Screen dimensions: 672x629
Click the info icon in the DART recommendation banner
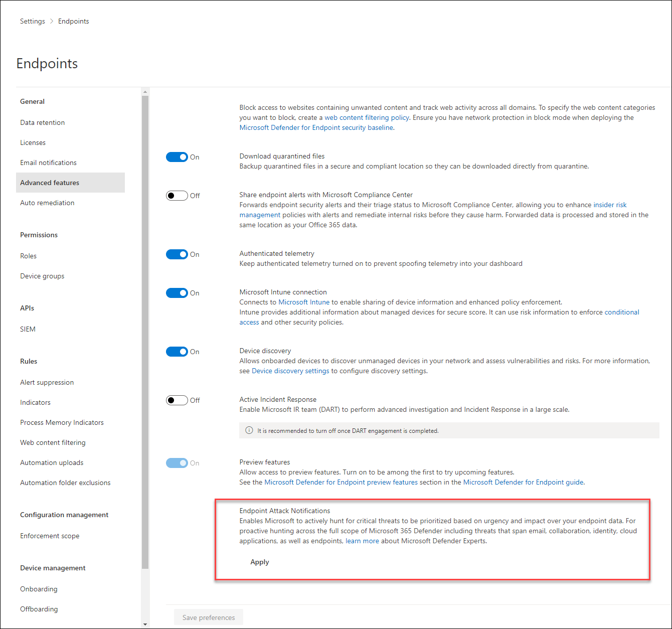(249, 430)
